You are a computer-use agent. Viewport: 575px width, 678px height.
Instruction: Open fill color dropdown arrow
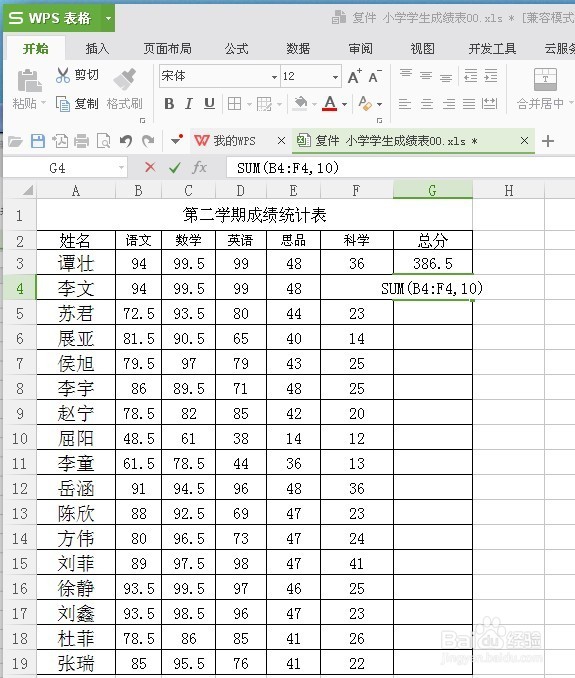click(x=314, y=104)
